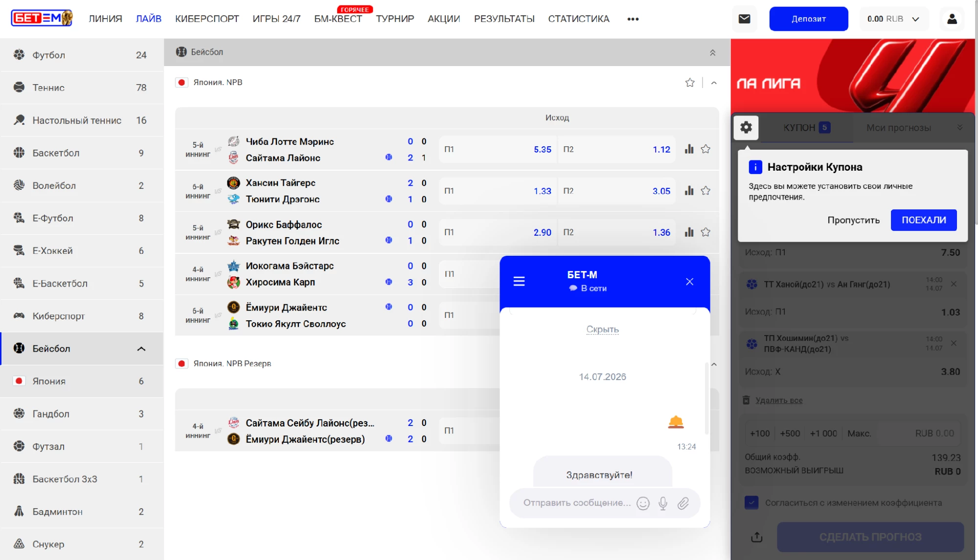Open the user profile icon

pos(952,19)
